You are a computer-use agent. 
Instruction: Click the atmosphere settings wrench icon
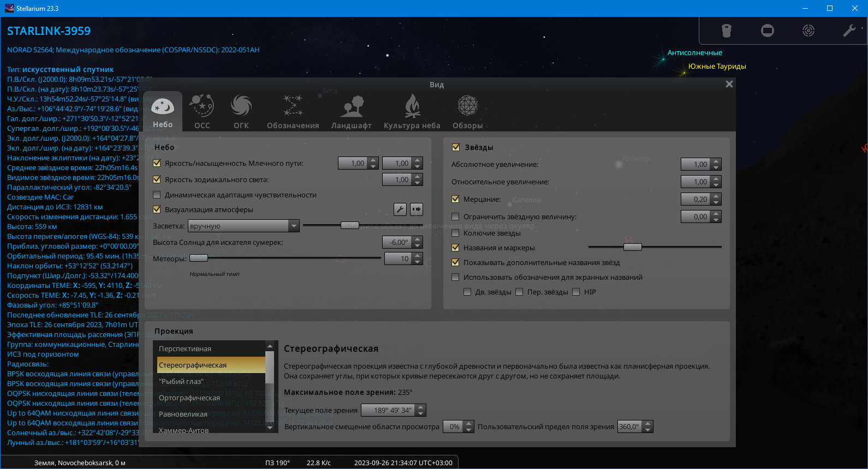(x=400, y=209)
